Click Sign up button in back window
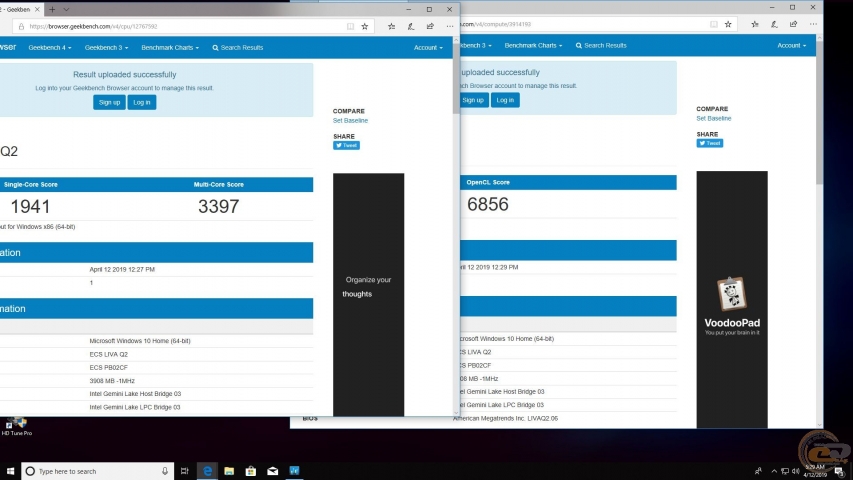853x480 pixels. click(474, 100)
